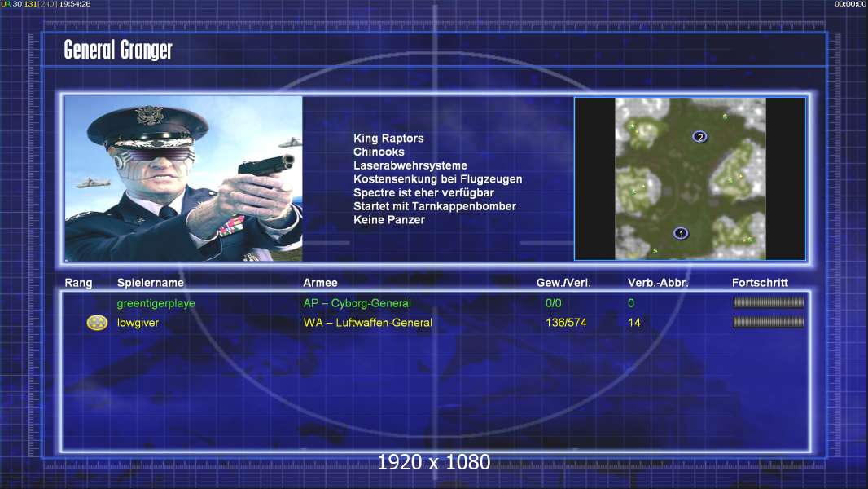
Task: Click win/loss value 136/574
Action: pos(566,322)
